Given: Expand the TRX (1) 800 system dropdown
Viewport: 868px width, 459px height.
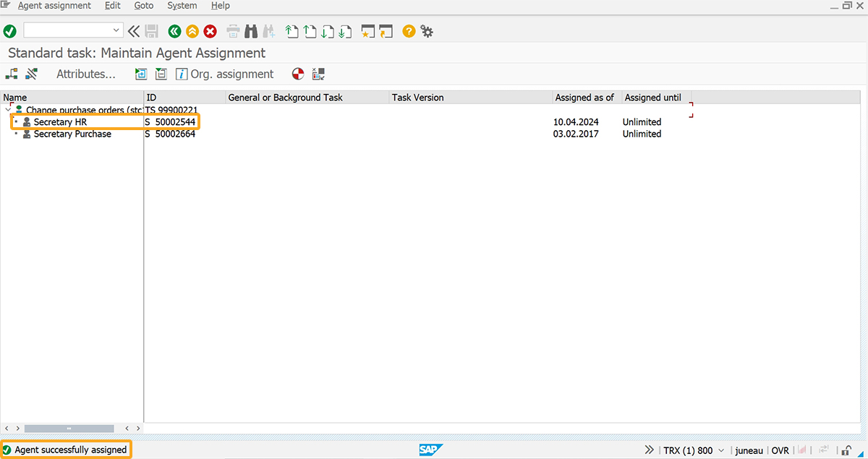Looking at the screenshot, I should pos(720,450).
